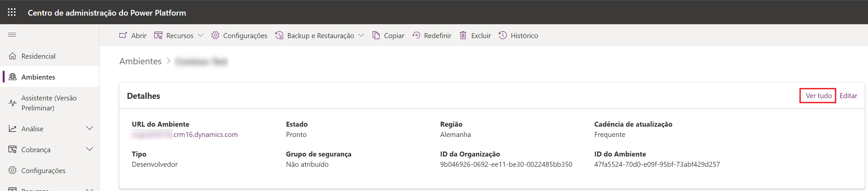This screenshot has width=868, height=191.
Task: Click the Histórico clock icon
Action: pyautogui.click(x=503, y=35)
